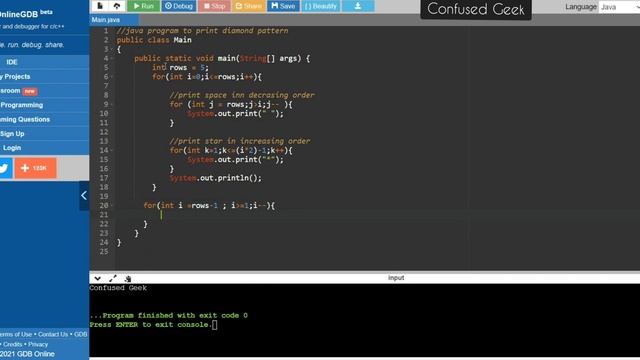Click the Terms of Use footer link
Image resolution: width=640 pixels, height=360 pixels.
tap(16, 334)
